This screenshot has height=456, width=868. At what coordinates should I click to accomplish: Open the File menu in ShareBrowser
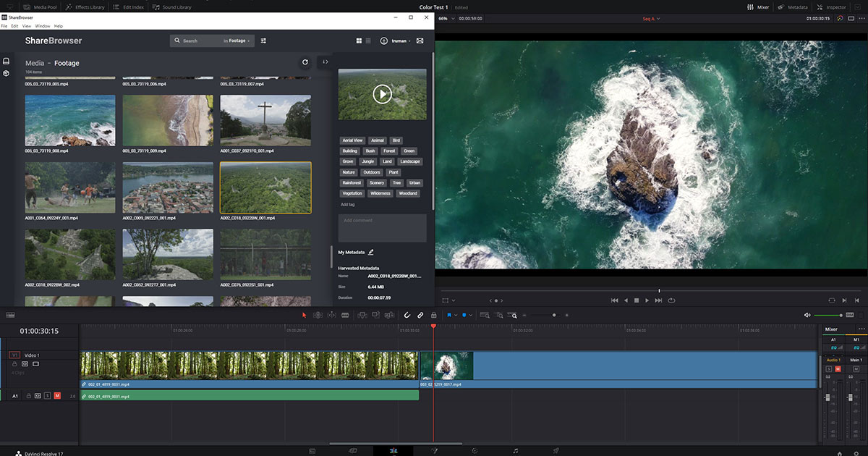[x=4, y=25]
